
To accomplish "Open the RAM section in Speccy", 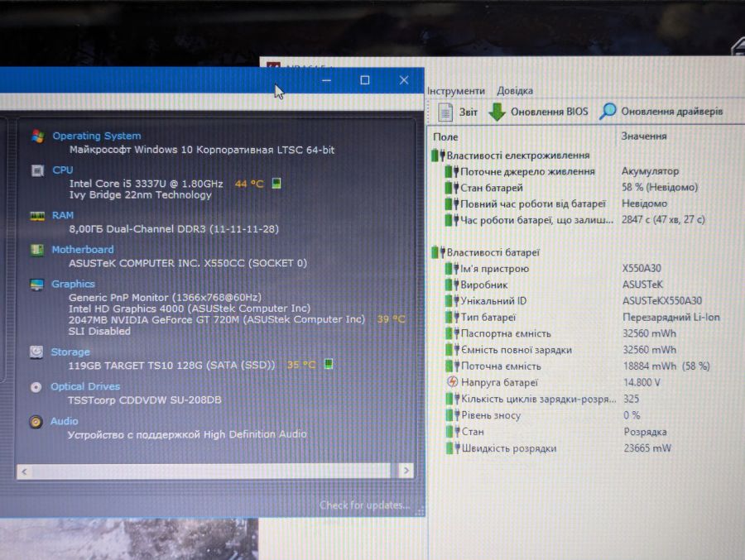I will [x=63, y=215].
